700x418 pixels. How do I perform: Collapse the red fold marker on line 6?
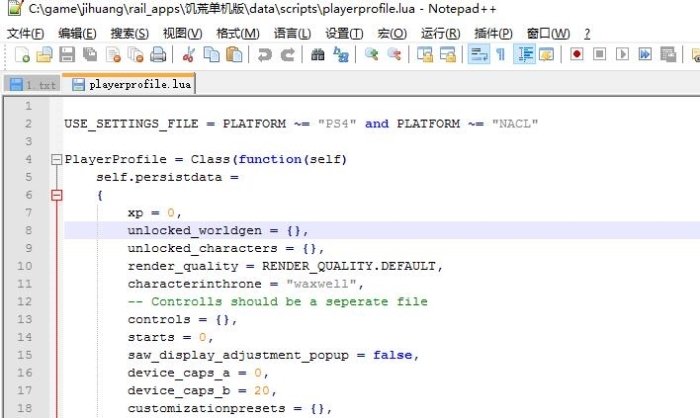pos(56,195)
